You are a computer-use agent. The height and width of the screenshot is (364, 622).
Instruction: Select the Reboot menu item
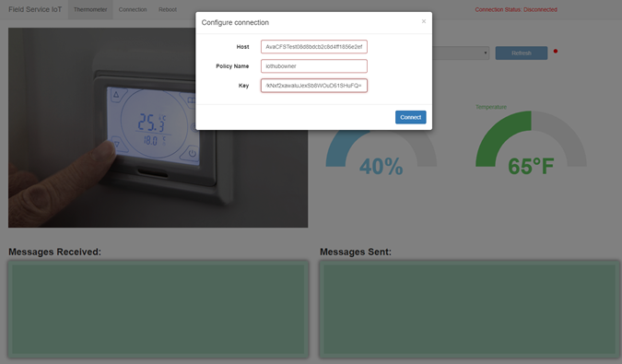(168, 9)
